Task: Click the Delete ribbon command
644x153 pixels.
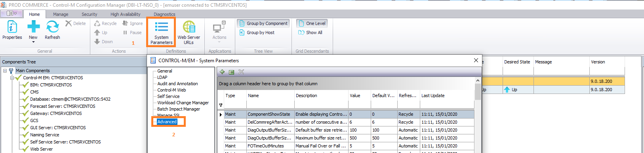Action: (76, 23)
